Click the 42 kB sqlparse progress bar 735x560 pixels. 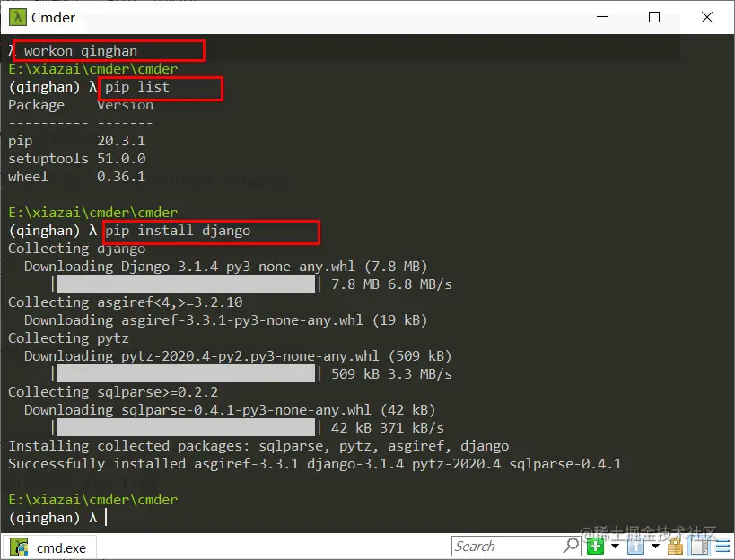(185, 427)
